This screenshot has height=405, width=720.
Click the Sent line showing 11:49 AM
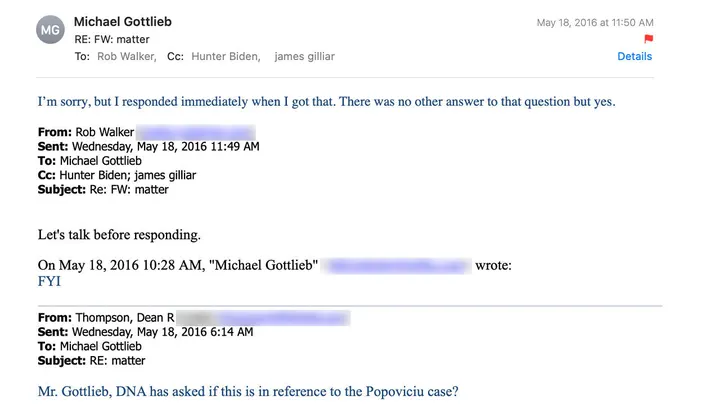[148, 146]
